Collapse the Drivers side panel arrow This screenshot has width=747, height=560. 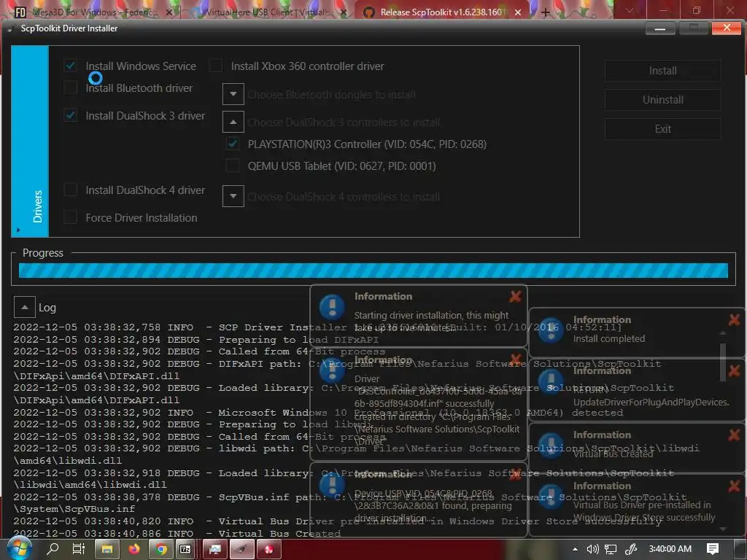click(x=18, y=230)
